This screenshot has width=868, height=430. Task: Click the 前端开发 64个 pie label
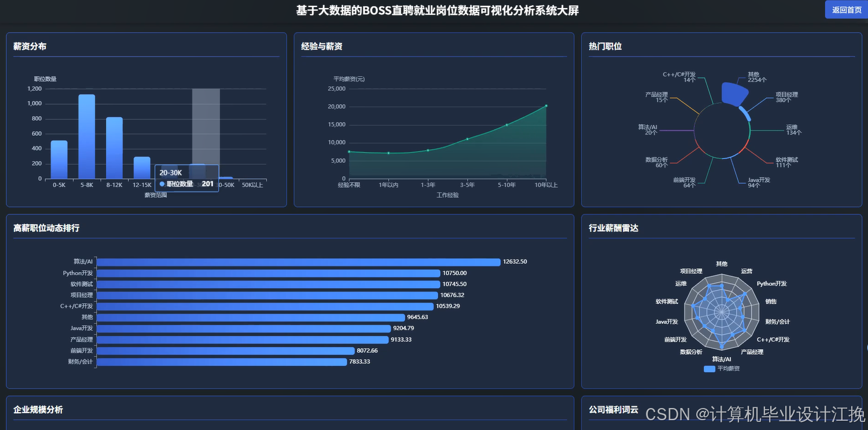685,183
